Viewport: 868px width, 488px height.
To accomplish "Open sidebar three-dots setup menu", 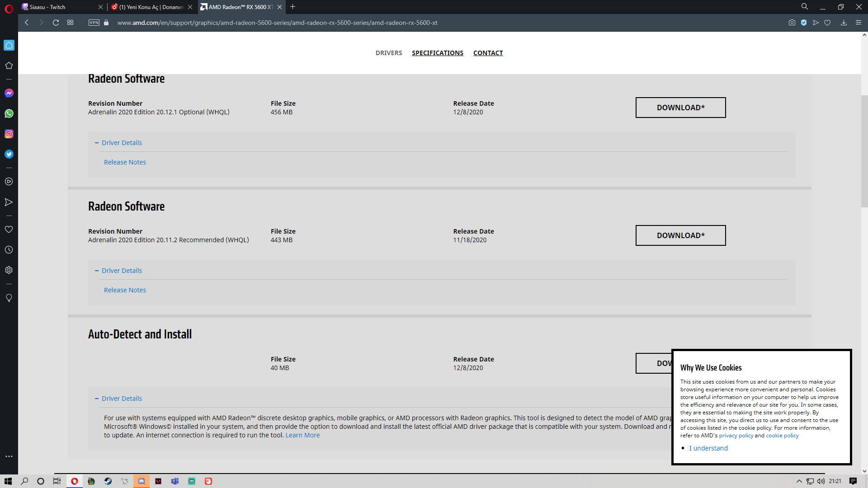I will click(9, 456).
